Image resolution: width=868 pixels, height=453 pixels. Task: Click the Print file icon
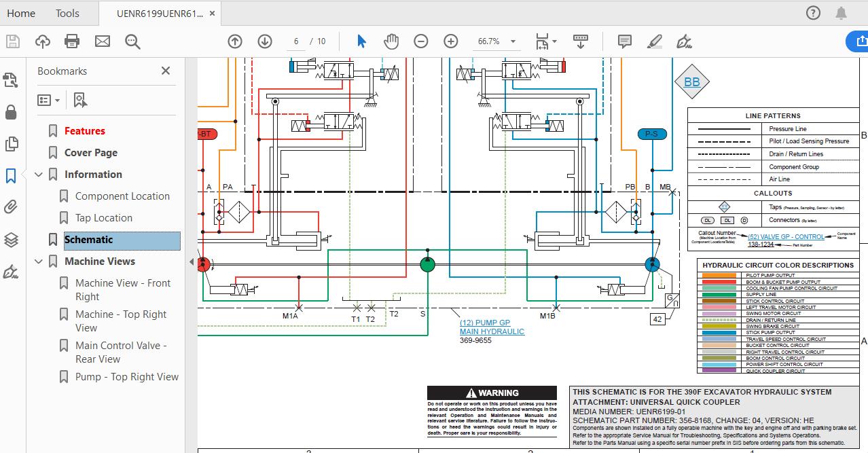click(72, 41)
